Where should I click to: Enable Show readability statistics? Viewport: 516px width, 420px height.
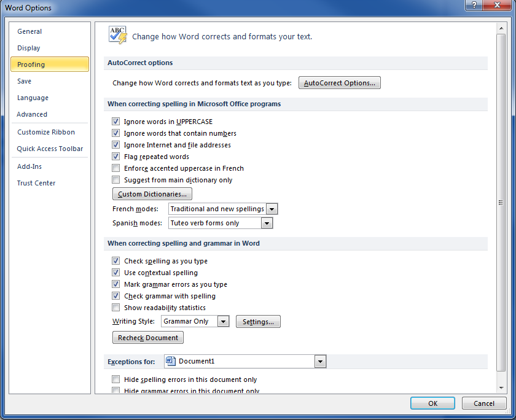pos(115,308)
